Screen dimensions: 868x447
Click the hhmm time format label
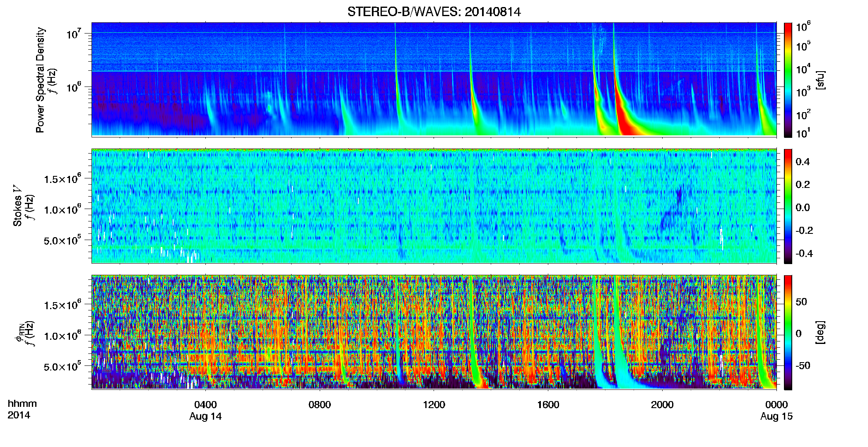click(22, 404)
